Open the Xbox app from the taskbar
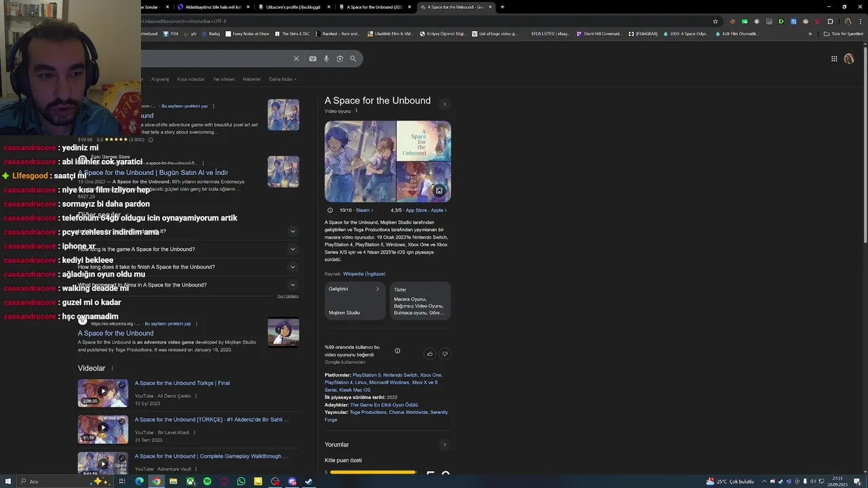This screenshot has width=868, height=488. click(190, 481)
